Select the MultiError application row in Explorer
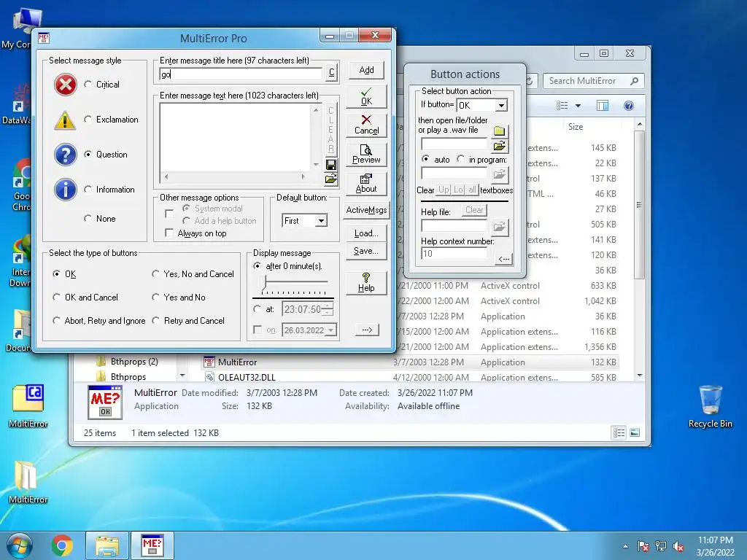This screenshot has height=560, width=747. 410,362
